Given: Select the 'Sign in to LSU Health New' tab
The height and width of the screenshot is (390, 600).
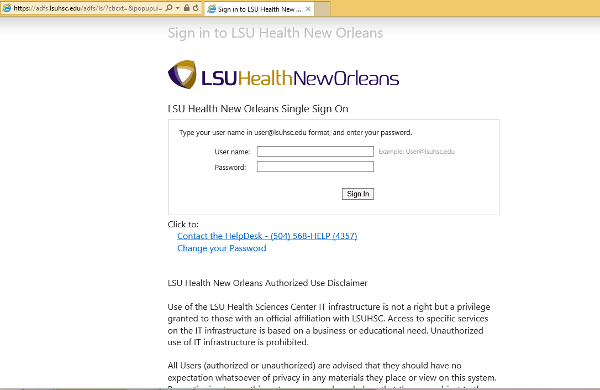Looking at the screenshot, I should click(x=259, y=9).
